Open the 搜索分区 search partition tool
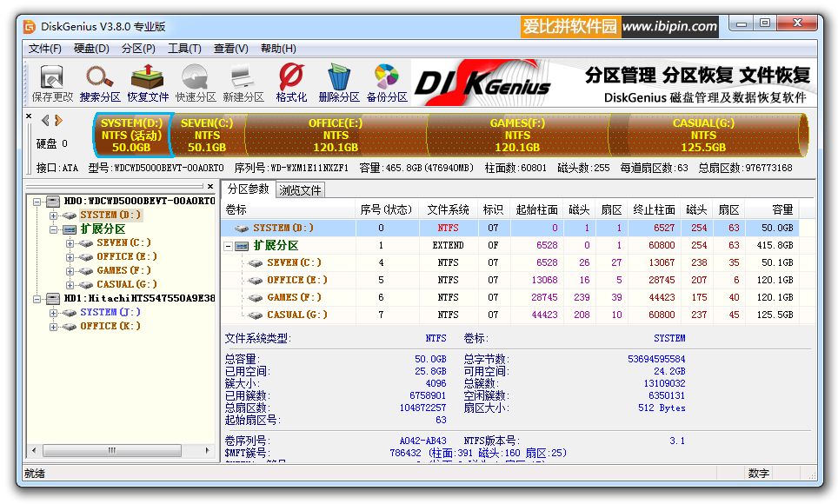The height and width of the screenshot is (504, 838). click(x=100, y=83)
